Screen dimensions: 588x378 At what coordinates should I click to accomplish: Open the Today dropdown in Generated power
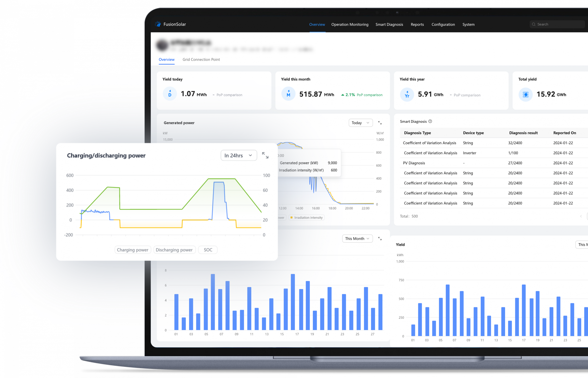pos(360,123)
